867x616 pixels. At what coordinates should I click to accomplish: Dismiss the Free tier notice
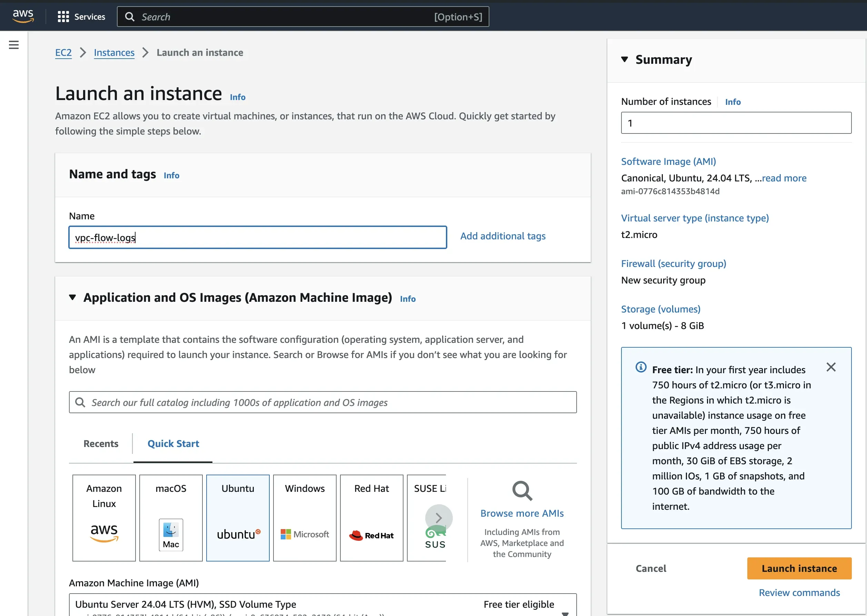[831, 367]
